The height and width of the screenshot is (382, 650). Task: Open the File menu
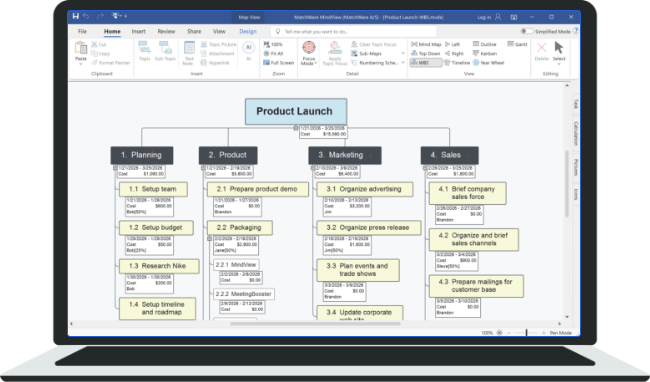point(82,31)
